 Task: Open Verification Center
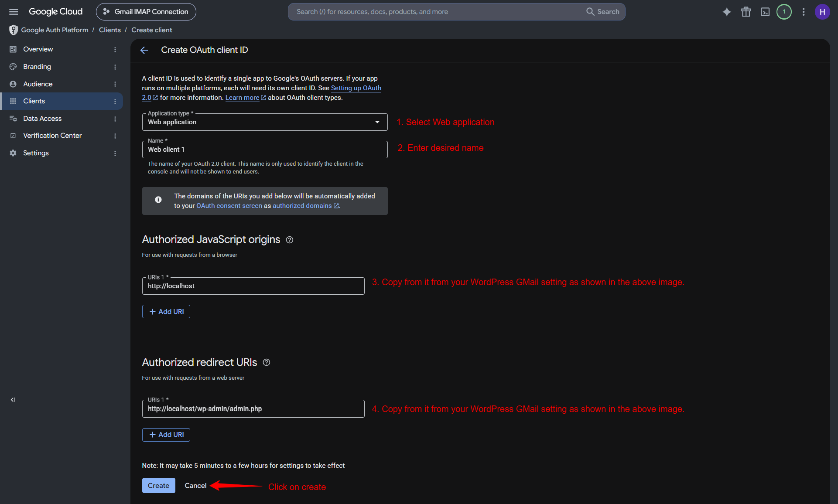(x=52, y=136)
